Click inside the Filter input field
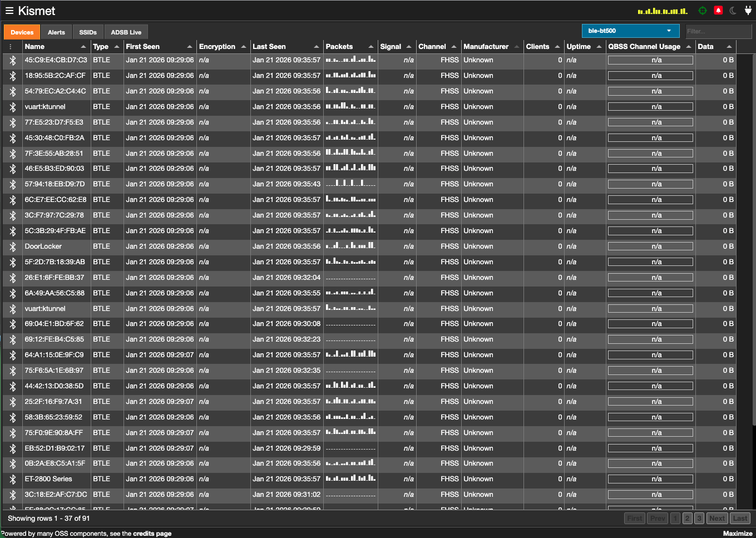The image size is (756, 538). click(x=718, y=31)
